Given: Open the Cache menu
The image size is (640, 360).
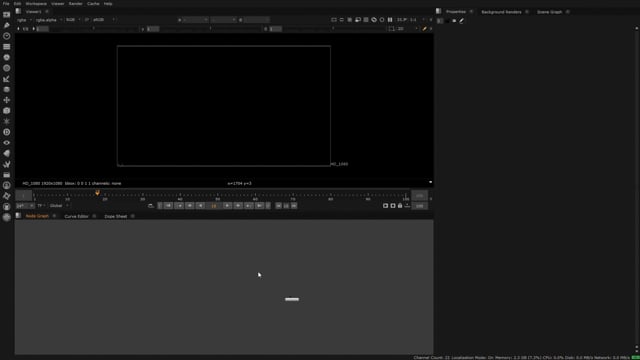Looking at the screenshot, I should tap(93, 4).
